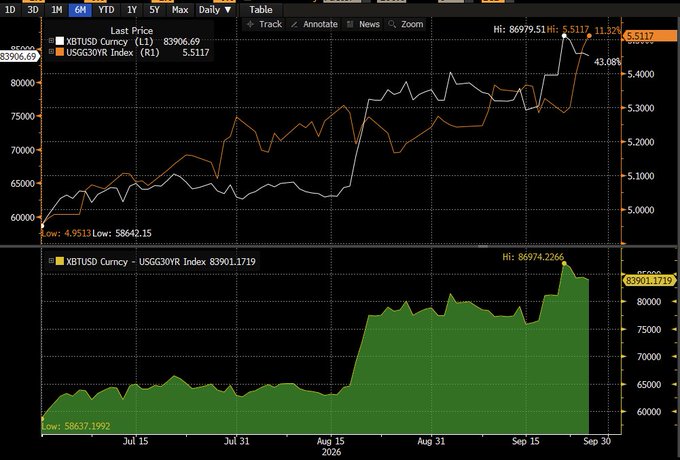Click the Annotate button label
680x460 pixels.
[320, 24]
